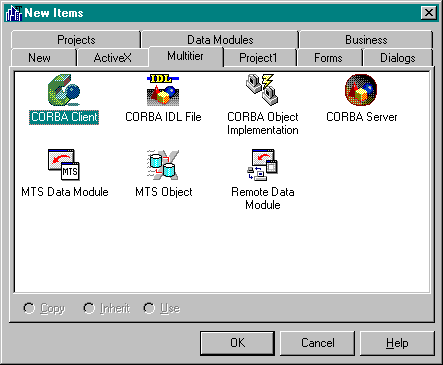Image resolution: width=443 pixels, height=365 pixels.
Task: Click the Multitier tab
Action: [185, 56]
